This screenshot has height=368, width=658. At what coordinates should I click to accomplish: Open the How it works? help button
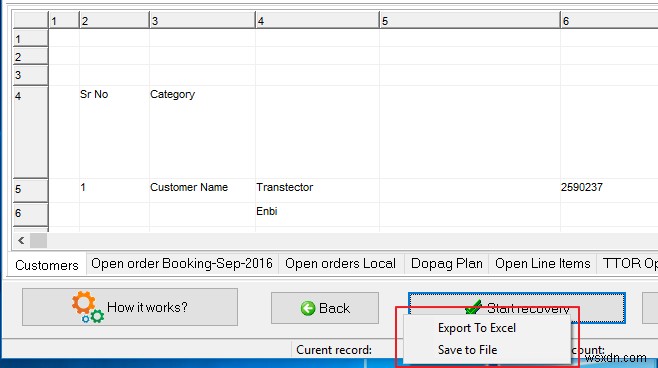point(130,307)
